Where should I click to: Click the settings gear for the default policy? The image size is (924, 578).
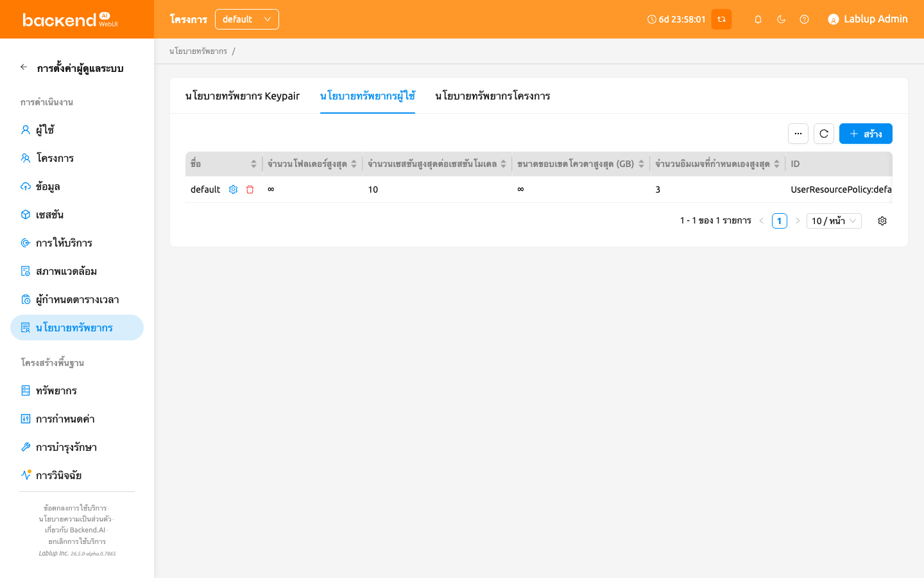pos(234,189)
